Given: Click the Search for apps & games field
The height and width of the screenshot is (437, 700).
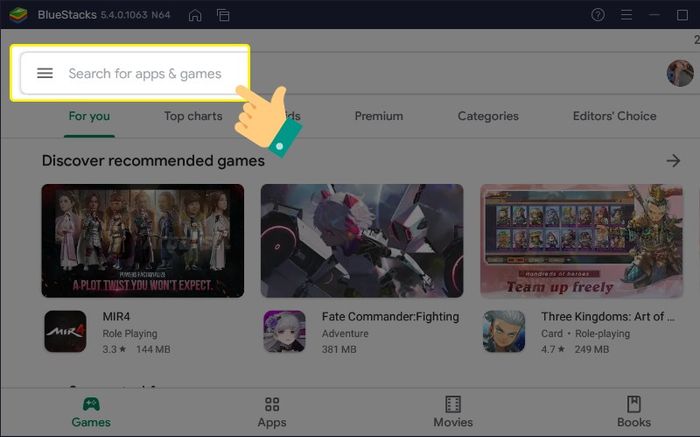Looking at the screenshot, I should click(x=145, y=73).
